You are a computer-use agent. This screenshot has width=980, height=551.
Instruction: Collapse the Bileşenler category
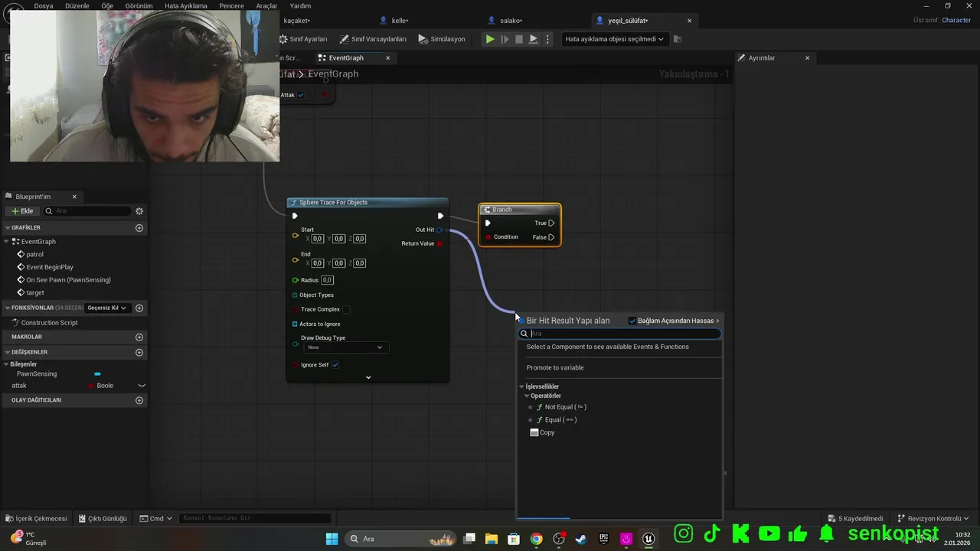pyautogui.click(x=8, y=364)
